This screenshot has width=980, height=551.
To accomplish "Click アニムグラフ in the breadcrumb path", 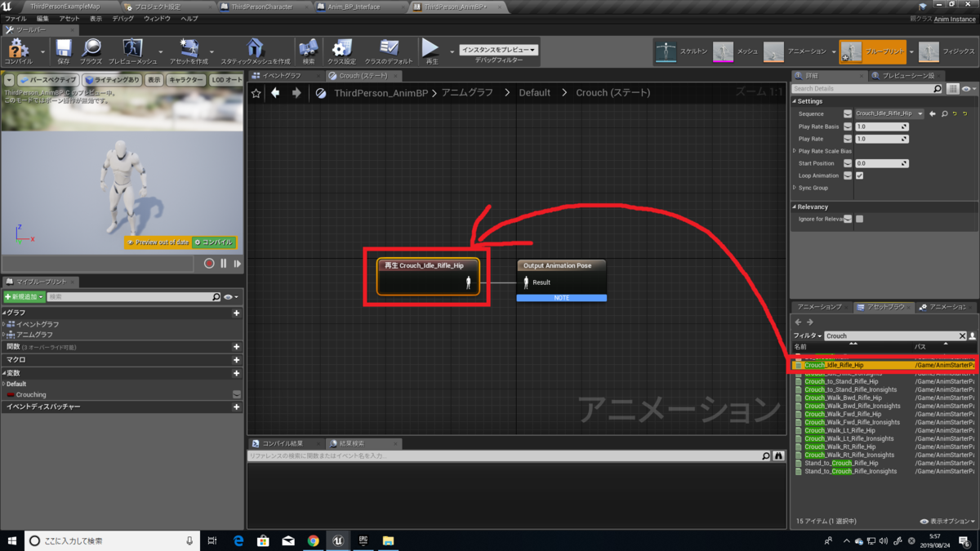I will coord(467,93).
